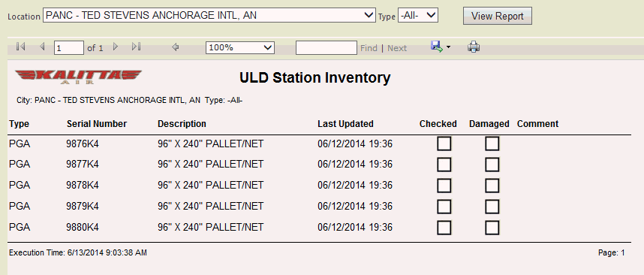Click the View Report button
This screenshot has height=275, width=644.
tap(498, 16)
